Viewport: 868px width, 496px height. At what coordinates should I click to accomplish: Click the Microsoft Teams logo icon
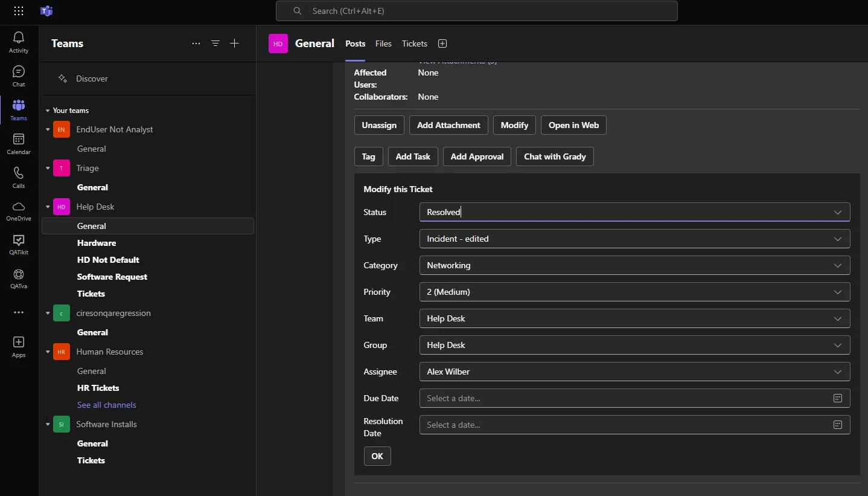click(46, 11)
